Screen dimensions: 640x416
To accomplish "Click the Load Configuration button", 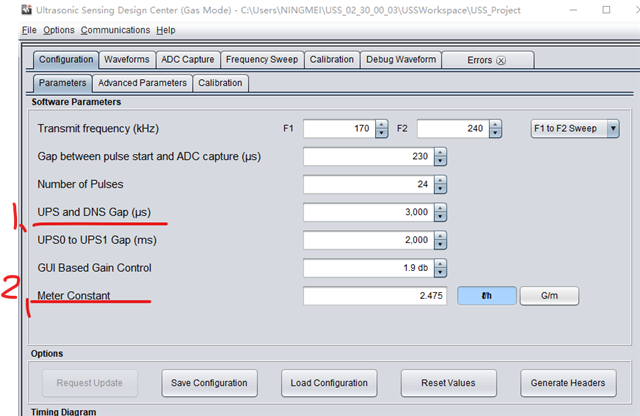I will (x=329, y=383).
